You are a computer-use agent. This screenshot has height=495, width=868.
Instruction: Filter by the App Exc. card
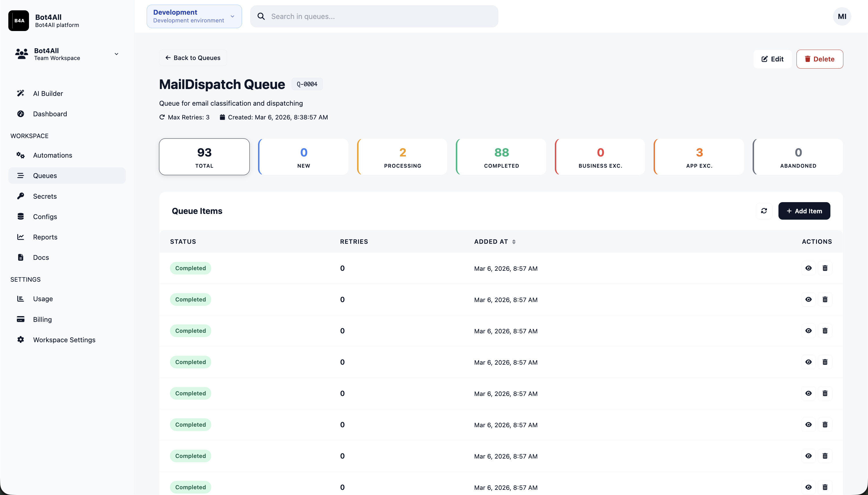coord(699,157)
